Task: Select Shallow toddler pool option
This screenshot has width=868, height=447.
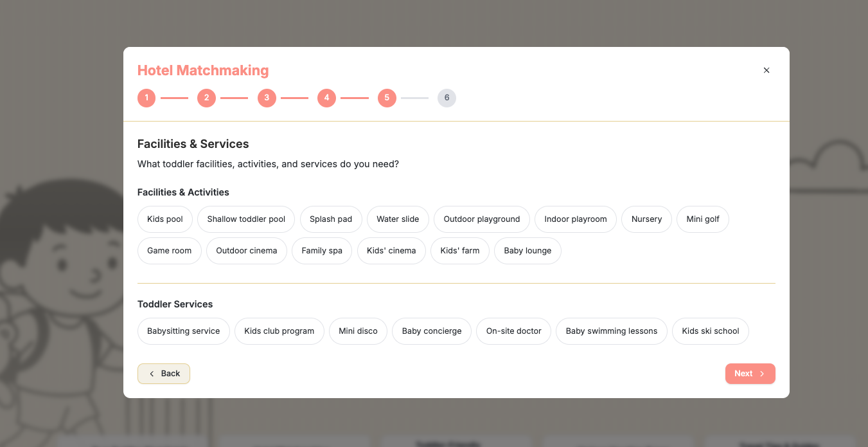Action: [246, 219]
